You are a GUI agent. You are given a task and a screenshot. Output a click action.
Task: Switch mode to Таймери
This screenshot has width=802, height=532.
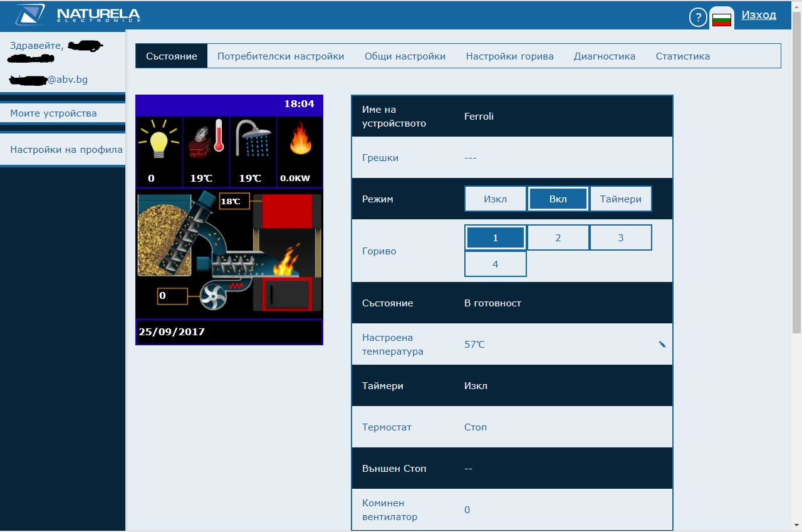(x=620, y=199)
